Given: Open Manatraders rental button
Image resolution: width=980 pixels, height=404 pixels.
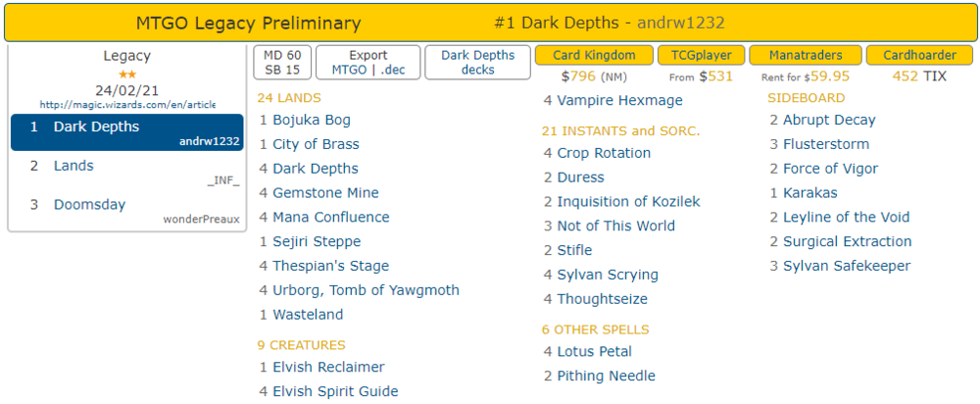Looking at the screenshot, I should pos(808,55).
